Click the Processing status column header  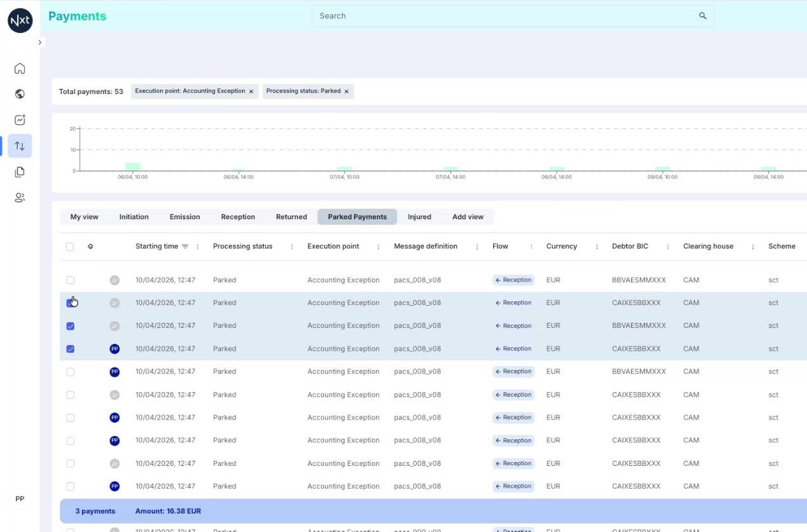point(243,247)
